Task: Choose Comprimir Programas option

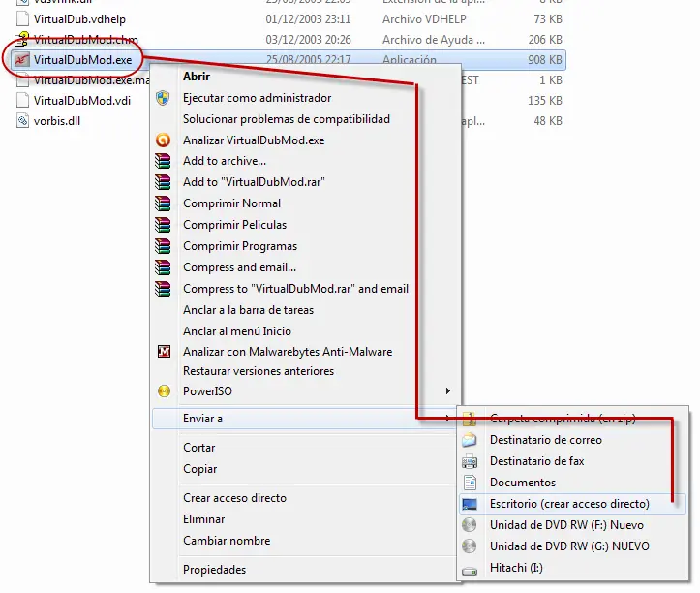Action: click(x=240, y=246)
